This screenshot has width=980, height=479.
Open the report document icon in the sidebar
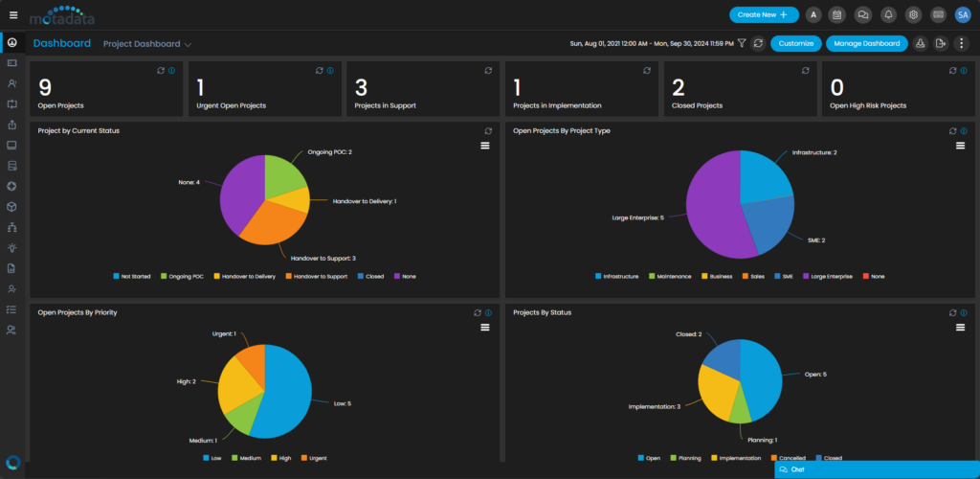11,269
